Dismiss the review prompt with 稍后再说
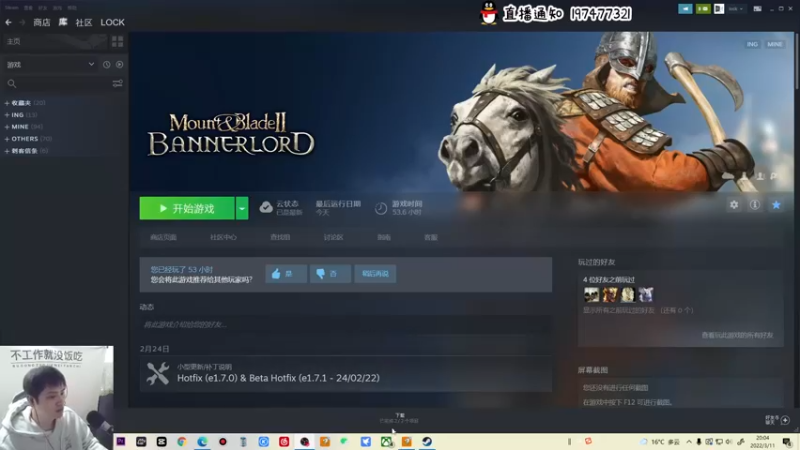The height and width of the screenshot is (450, 800). tap(375, 274)
